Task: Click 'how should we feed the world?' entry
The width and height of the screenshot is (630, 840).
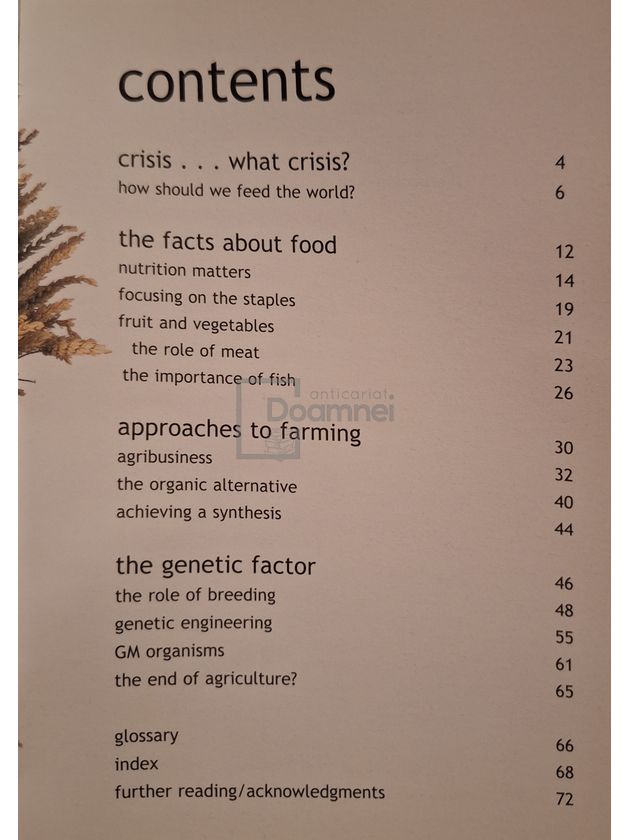Action: 236,190
